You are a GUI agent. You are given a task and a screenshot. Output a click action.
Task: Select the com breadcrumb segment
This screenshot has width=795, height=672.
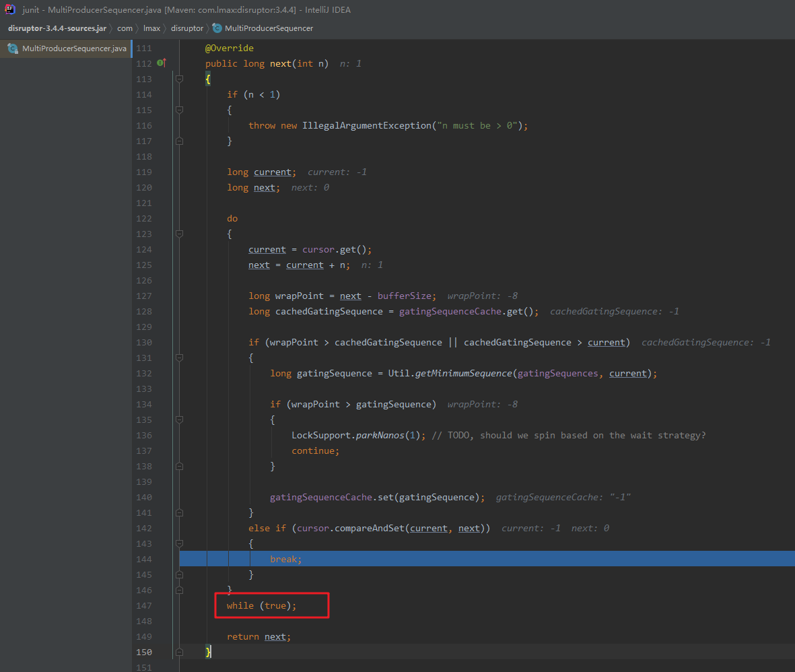tap(125, 28)
